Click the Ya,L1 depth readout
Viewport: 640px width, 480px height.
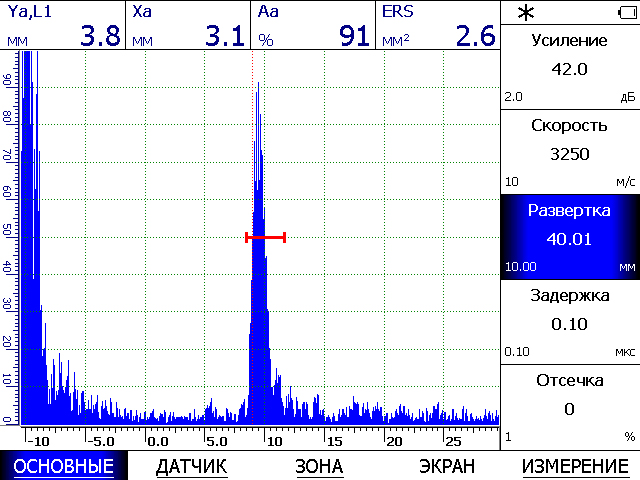click(x=62, y=25)
